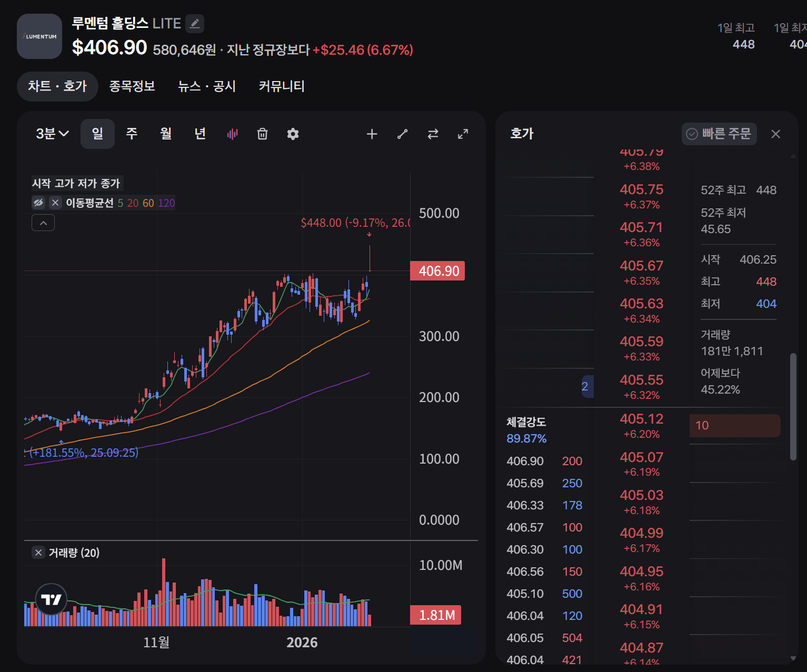Click the ask quantity bar showing 2

[x=587, y=387]
